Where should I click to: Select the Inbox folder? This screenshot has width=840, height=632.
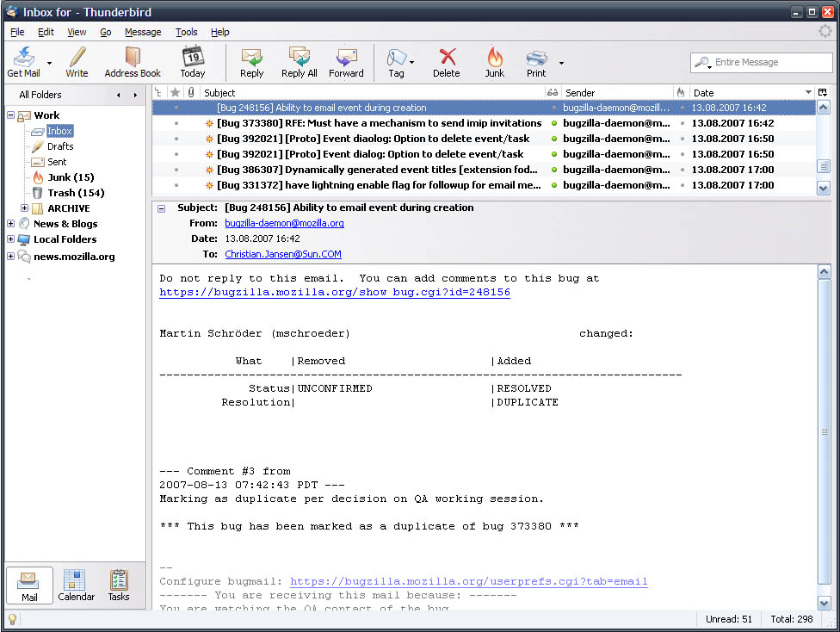(59, 131)
